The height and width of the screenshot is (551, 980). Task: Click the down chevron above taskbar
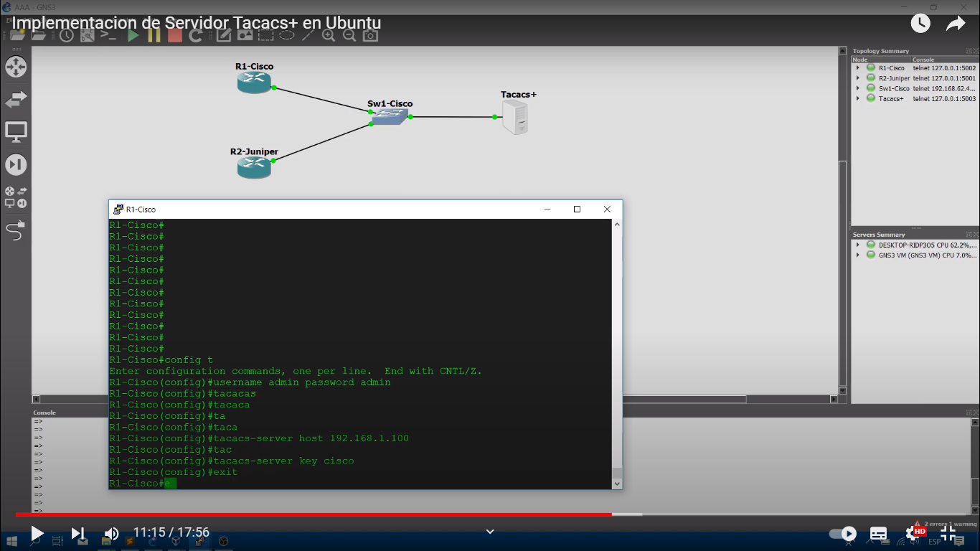coord(490,532)
